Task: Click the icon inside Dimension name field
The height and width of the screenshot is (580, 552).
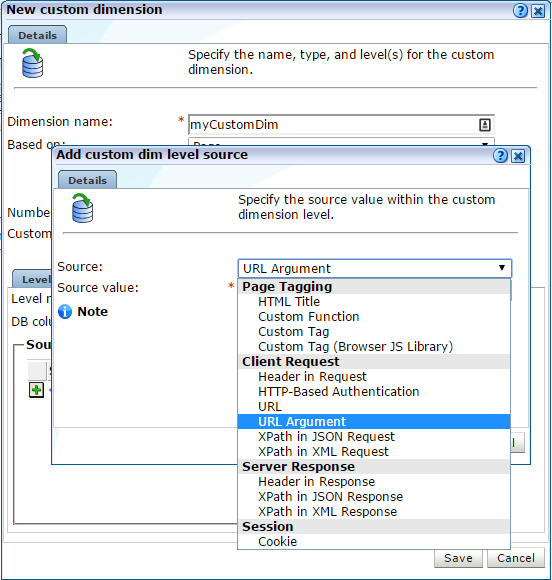Action: point(485,125)
